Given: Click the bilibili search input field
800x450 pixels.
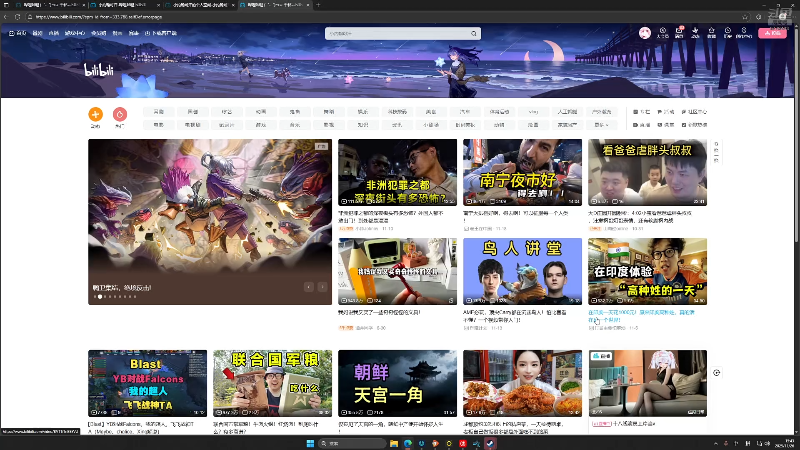Looking at the screenshot, I should point(397,34).
